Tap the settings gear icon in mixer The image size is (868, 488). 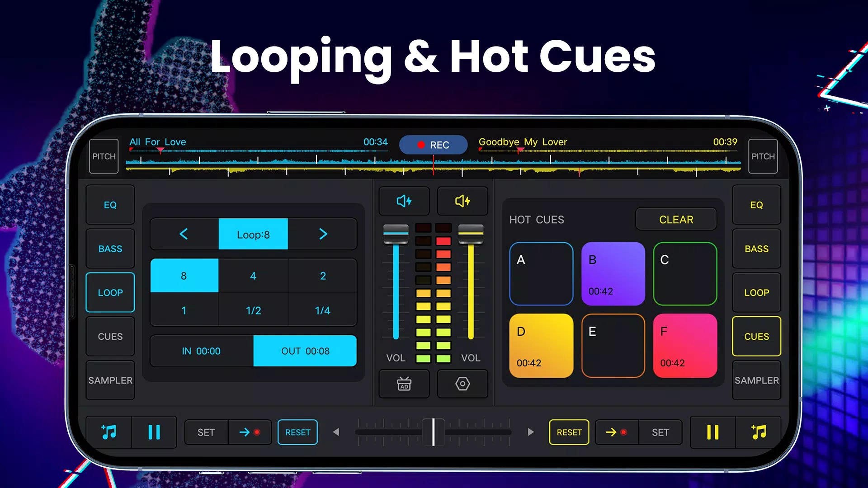(462, 384)
